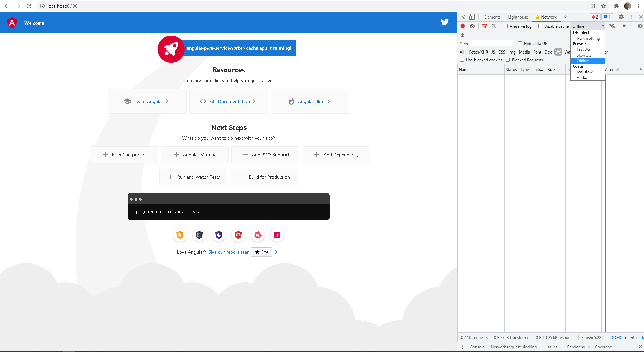Enable the Preserve log checkbox
644x352 pixels.
(506, 26)
